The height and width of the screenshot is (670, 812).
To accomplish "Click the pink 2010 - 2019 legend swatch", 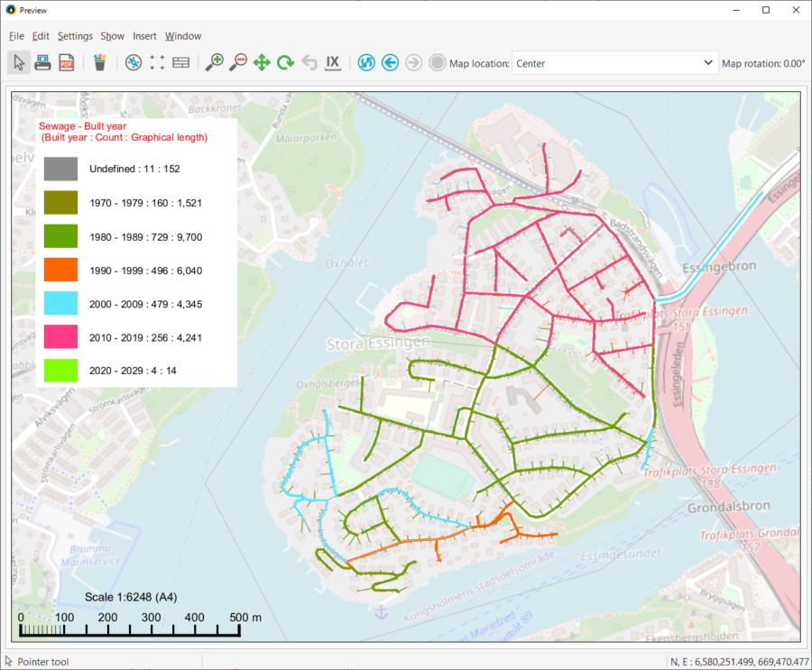I will click(60, 336).
